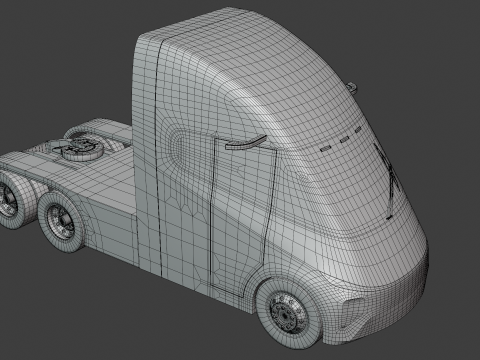The width and height of the screenshot is (480, 360).
Task: Click the cab door panel
Action: coord(243,217)
